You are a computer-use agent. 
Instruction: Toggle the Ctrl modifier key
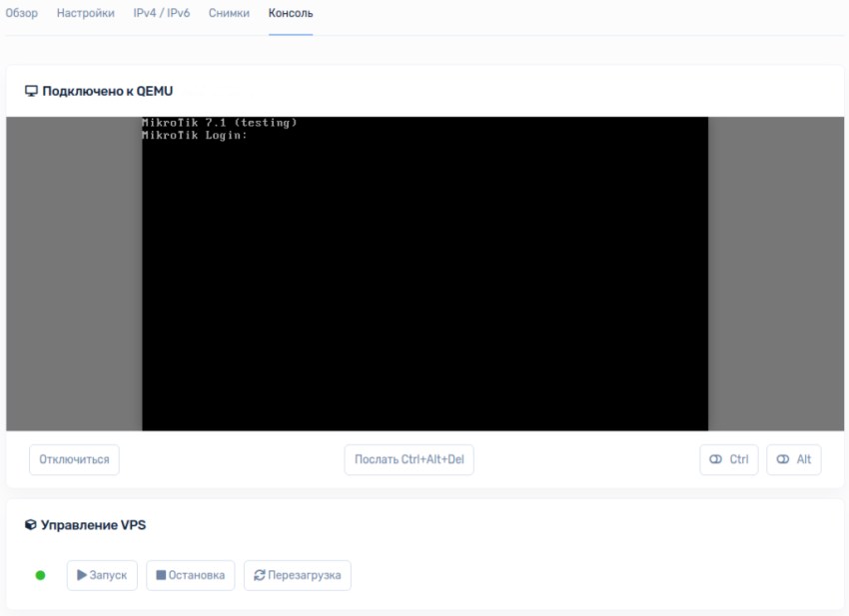pyautogui.click(x=728, y=459)
